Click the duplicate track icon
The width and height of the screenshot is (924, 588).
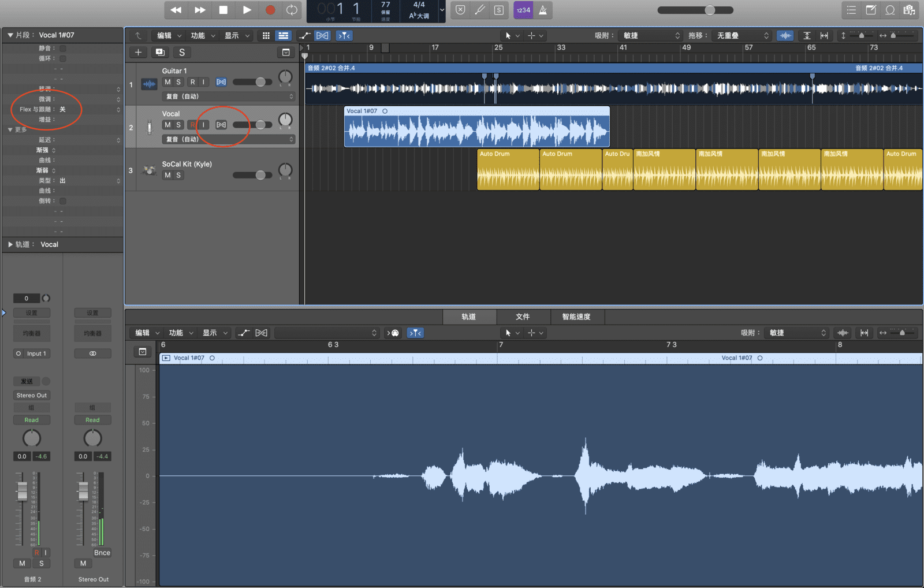click(x=160, y=53)
